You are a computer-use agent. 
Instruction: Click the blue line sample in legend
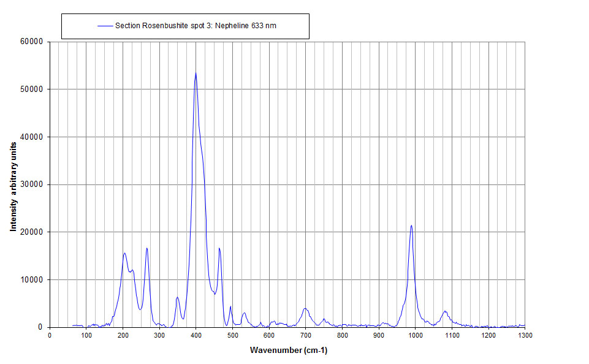[105, 26]
